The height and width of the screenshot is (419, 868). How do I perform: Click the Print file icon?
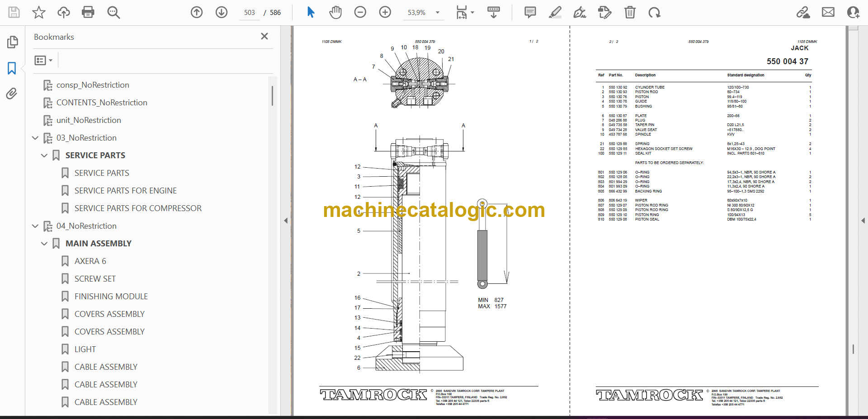(88, 12)
